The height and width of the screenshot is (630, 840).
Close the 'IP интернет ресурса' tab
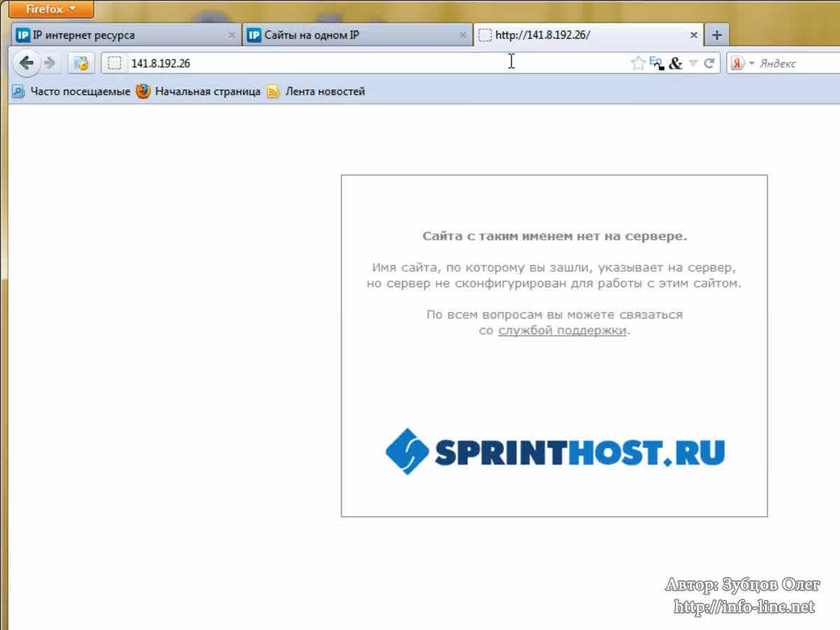[x=232, y=35]
